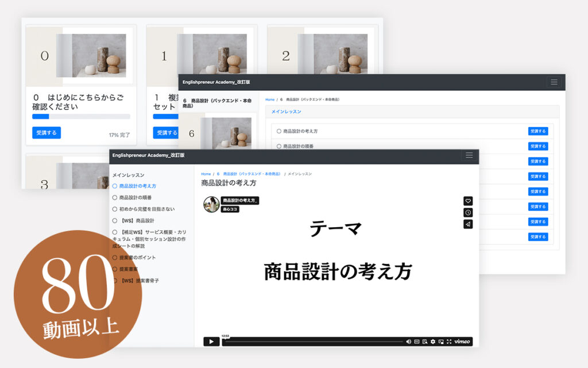The height and width of the screenshot is (368, 588).
Task: Click 受講する for 商品設計の考え方 row
Action: pyautogui.click(x=537, y=131)
